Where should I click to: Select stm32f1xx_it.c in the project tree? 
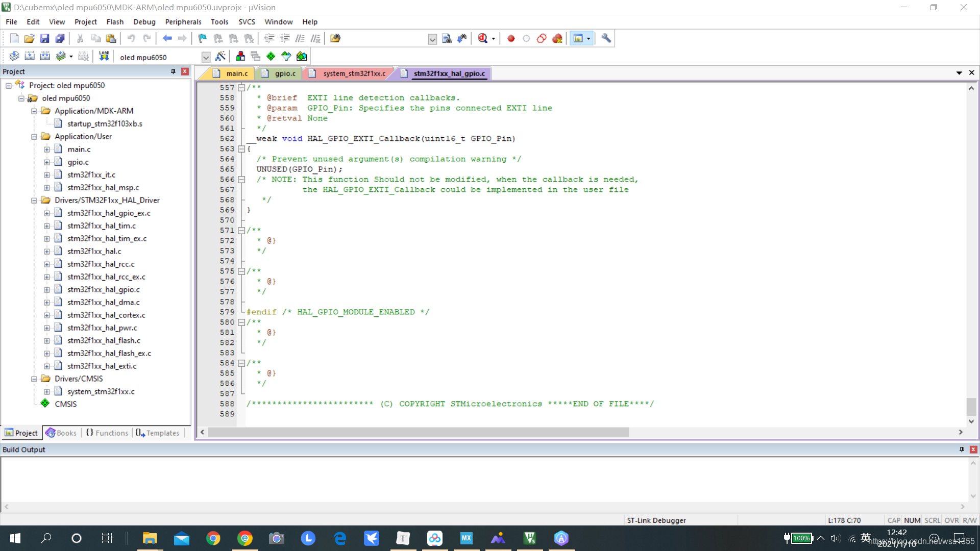coord(91,175)
